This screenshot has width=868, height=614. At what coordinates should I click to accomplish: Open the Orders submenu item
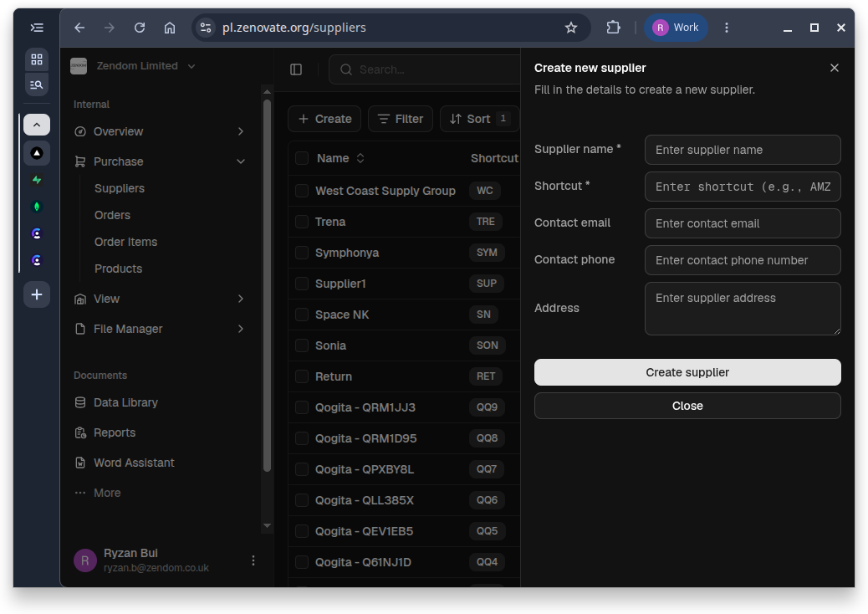tap(112, 215)
